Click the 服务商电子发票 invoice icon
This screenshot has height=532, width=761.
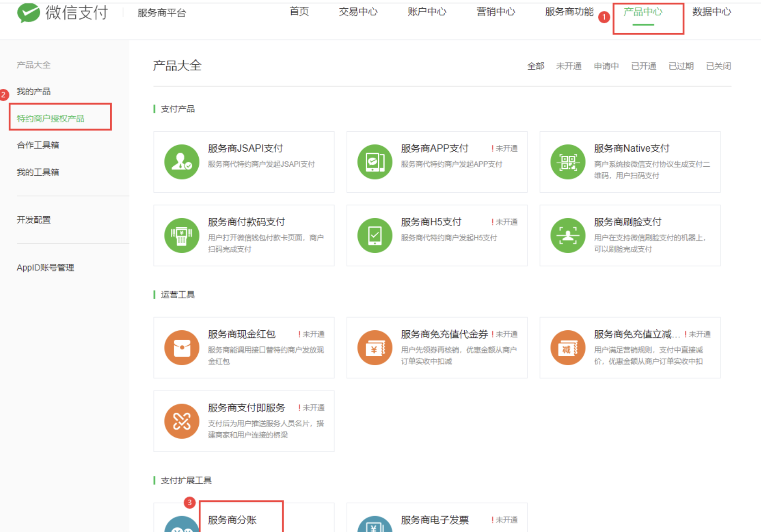click(375, 524)
